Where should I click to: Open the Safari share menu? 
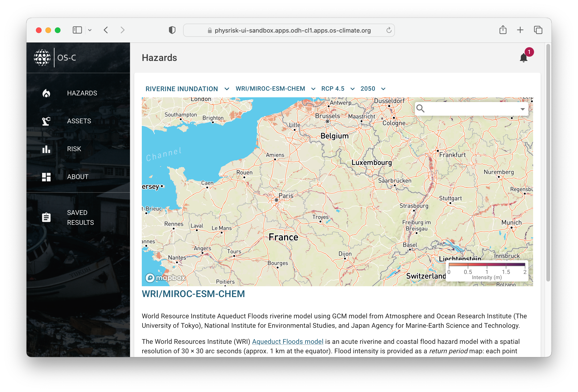(503, 30)
